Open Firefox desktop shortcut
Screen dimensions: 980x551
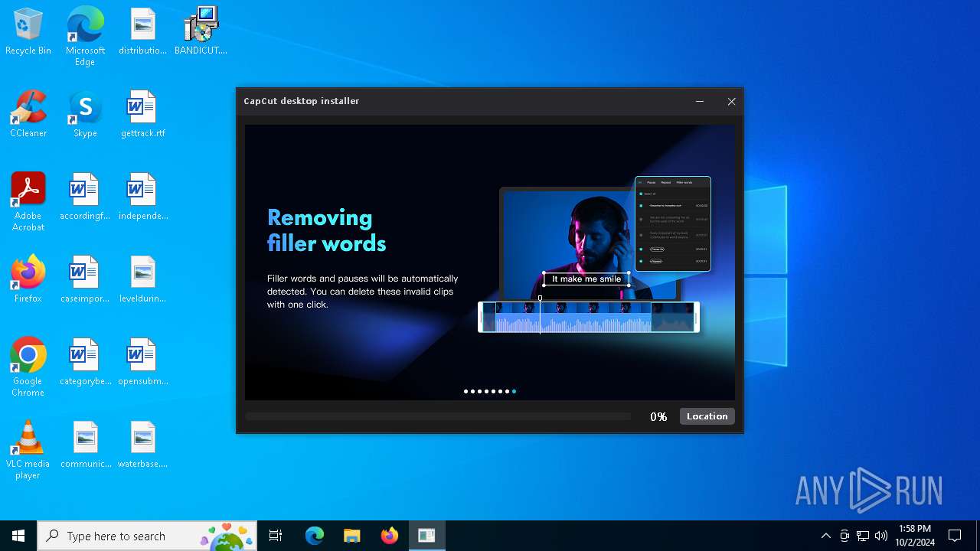click(x=28, y=279)
